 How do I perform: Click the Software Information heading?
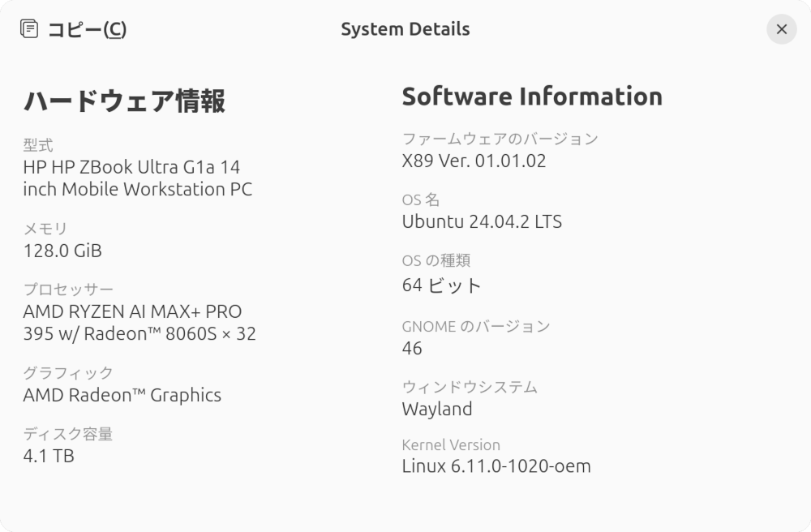pos(532,96)
